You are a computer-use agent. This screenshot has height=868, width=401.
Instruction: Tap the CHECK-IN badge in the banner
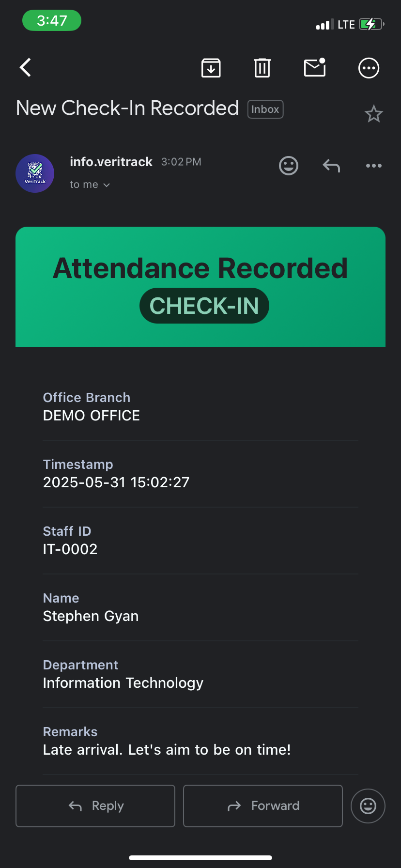coord(204,306)
